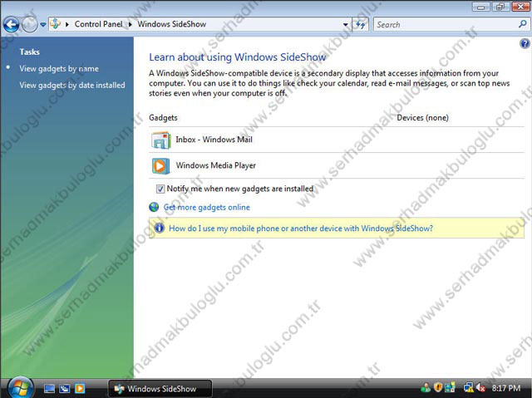
Task: Expand the arrow before Control Panel breadcrumb
Action: pos(67,24)
